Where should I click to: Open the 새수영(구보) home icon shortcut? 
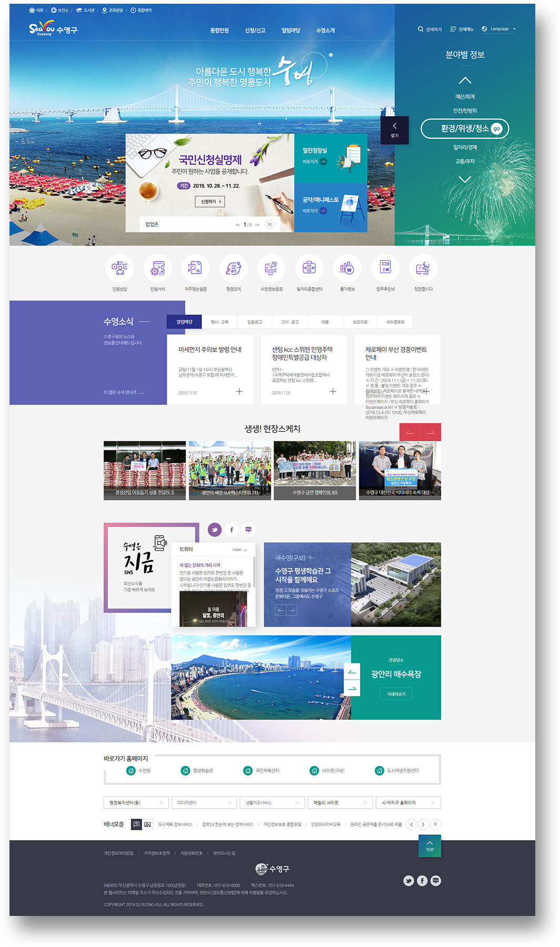(x=314, y=770)
